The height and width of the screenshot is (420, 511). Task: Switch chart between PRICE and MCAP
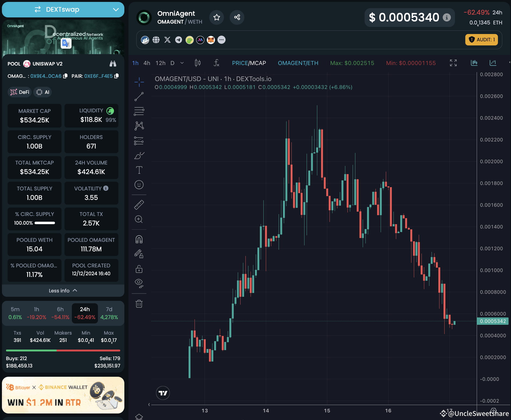(249, 63)
